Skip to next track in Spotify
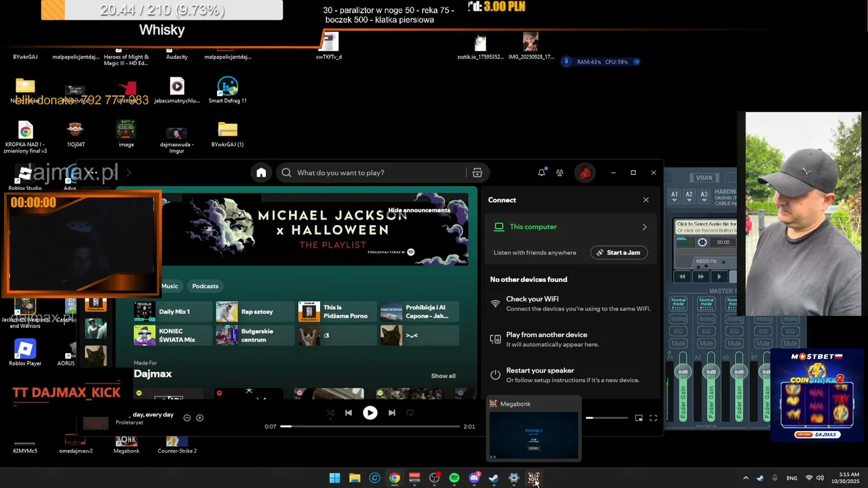Screen dimensions: 868x488 tap(391, 413)
